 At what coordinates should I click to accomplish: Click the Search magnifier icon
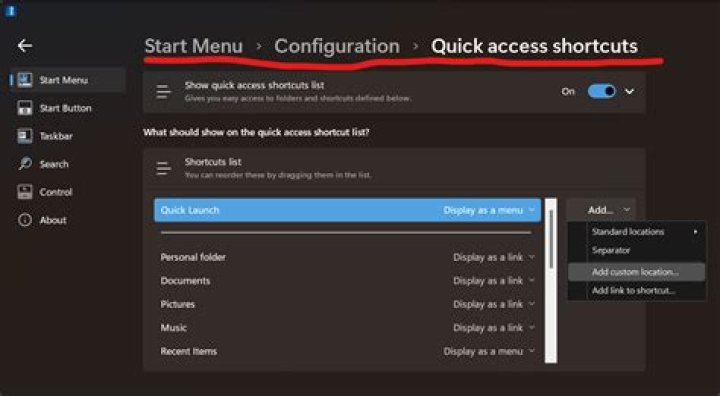click(x=25, y=164)
